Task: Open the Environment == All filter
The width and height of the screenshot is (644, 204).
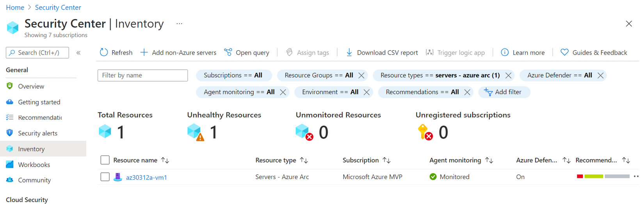Action: click(x=330, y=92)
